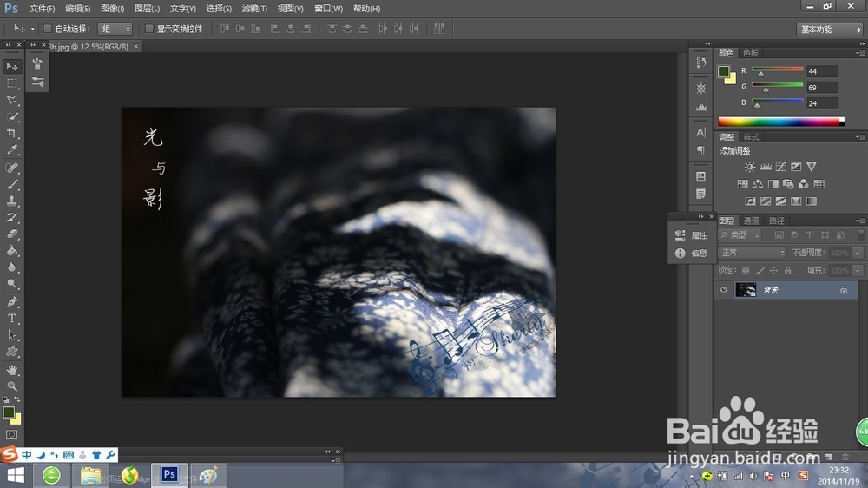Select the Path Selection tool

(x=11, y=335)
